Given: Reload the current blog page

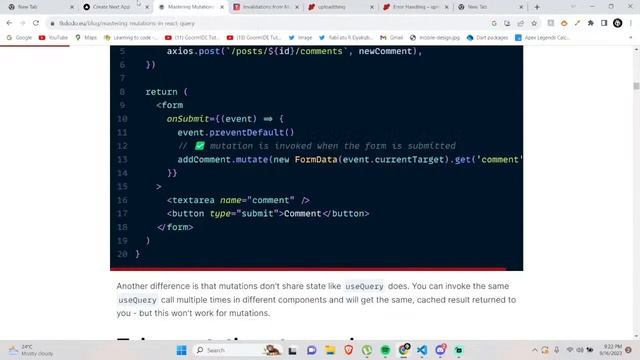Looking at the screenshot, I should click(36, 23).
